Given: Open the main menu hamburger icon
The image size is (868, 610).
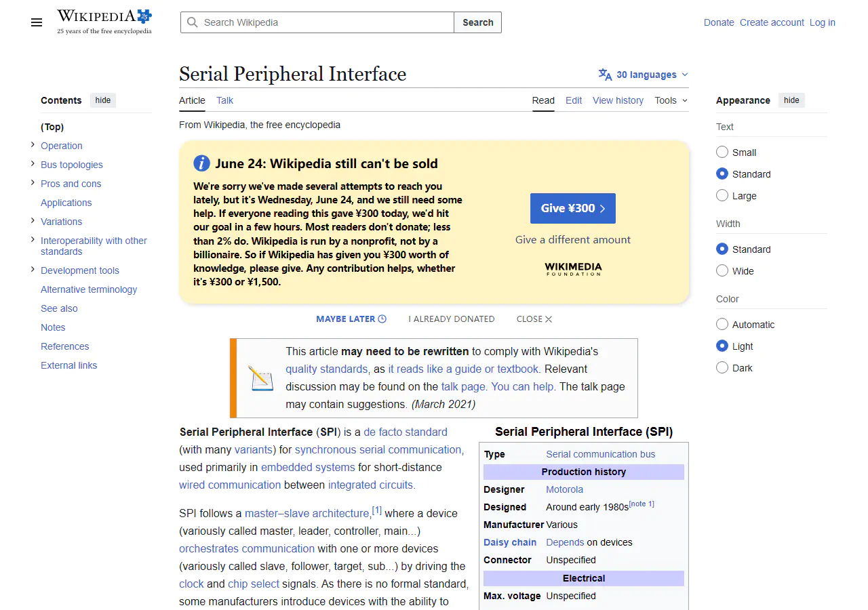Looking at the screenshot, I should 37,22.
